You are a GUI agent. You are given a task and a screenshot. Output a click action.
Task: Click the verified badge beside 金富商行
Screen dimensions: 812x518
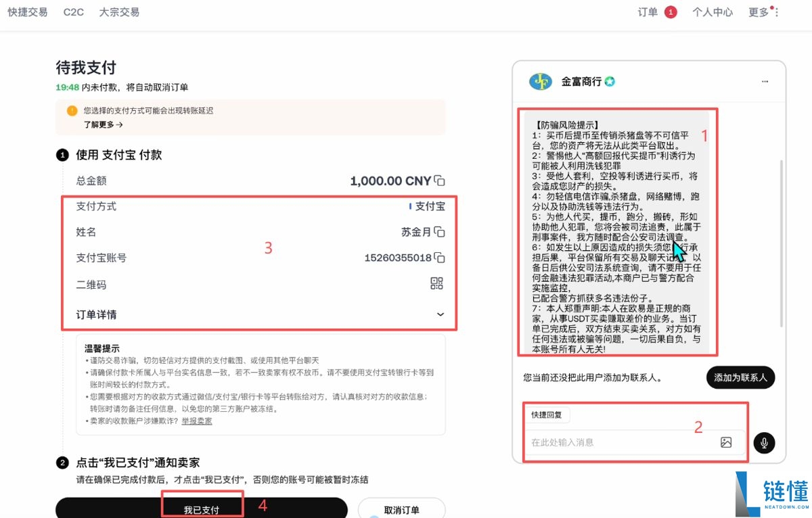point(608,81)
